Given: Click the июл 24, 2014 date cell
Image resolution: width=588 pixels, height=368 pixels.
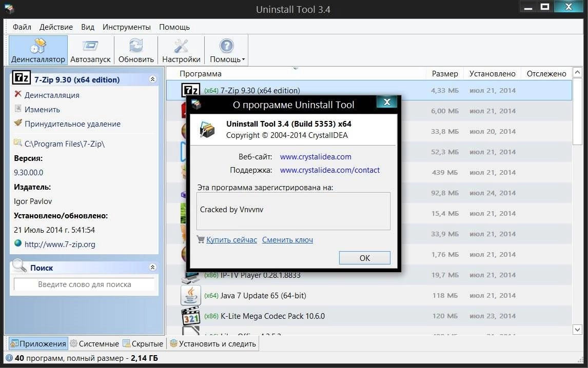Looking at the screenshot, I should coord(493,193).
